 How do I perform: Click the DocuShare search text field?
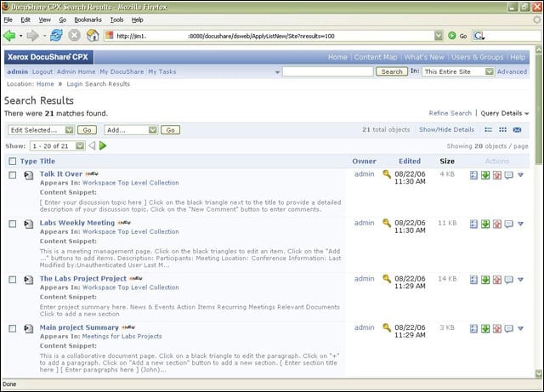click(x=327, y=71)
